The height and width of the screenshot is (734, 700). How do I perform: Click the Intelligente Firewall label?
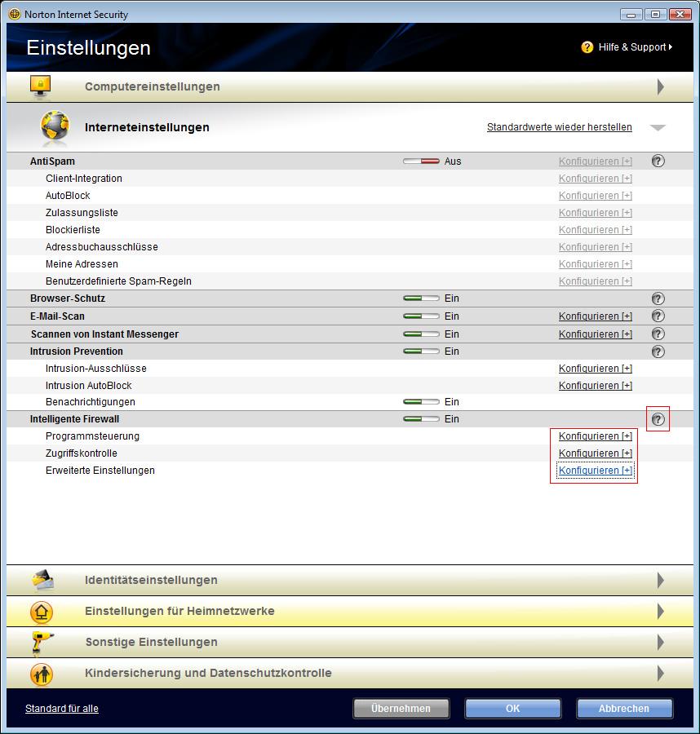(74, 419)
